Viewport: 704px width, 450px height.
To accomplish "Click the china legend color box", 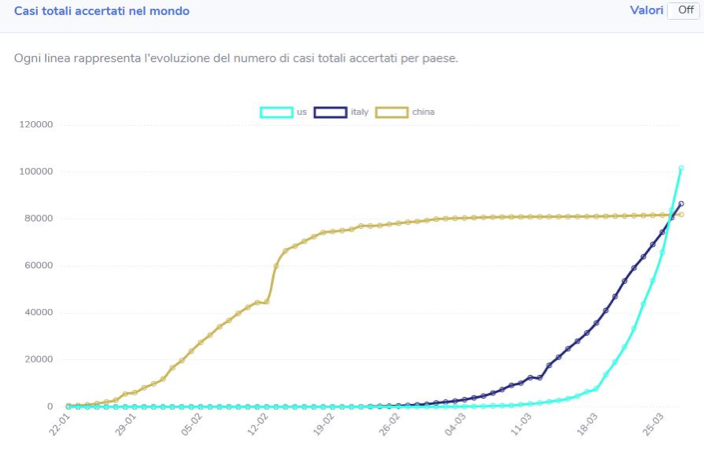I will [392, 112].
